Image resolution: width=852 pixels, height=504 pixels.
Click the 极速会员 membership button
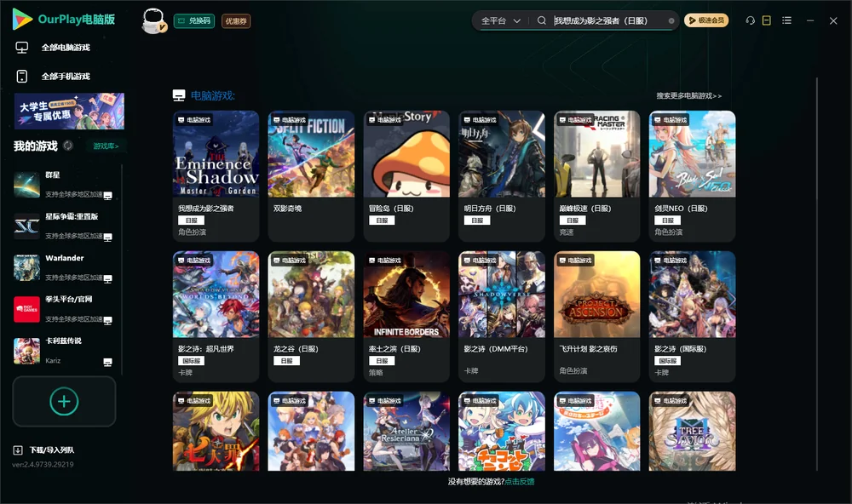(706, 20)
